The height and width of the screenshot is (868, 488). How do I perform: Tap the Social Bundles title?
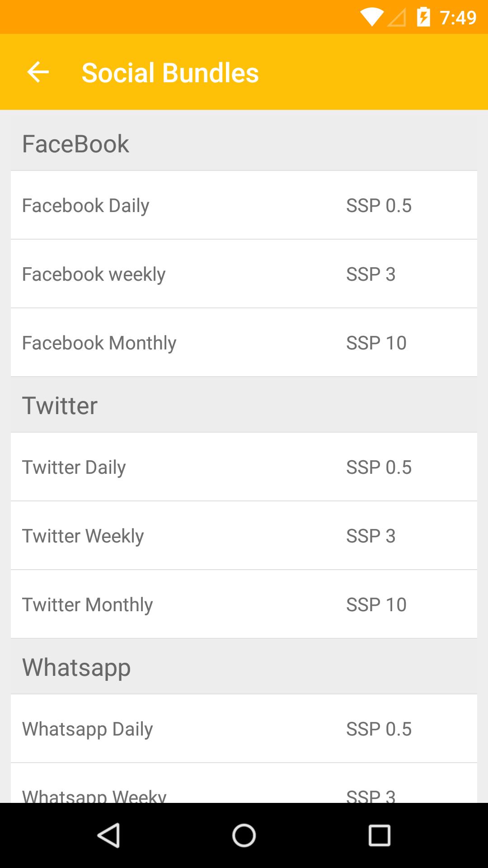(x=170, y=72)
